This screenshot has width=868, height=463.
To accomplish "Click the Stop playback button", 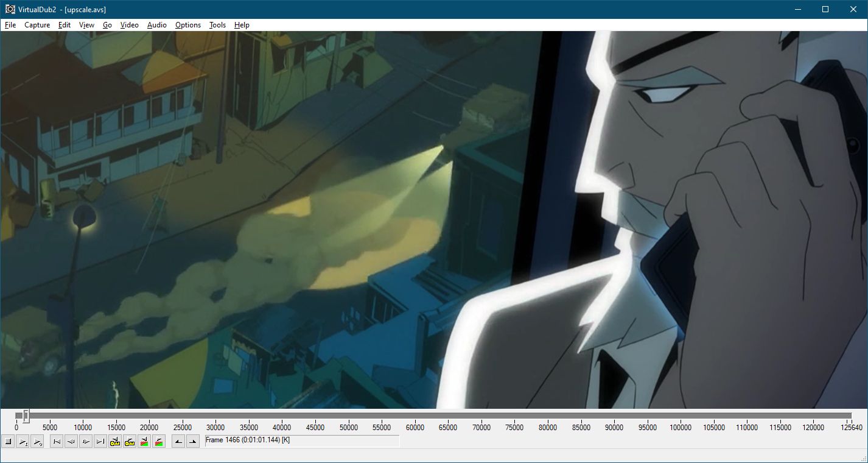I will pyautogui.click(x=9, y=442).
